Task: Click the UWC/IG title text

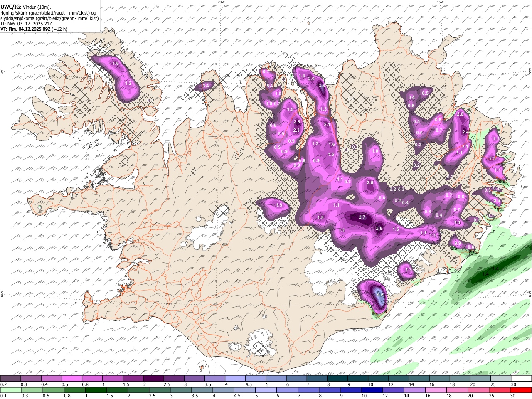Action: coord(10,7)
